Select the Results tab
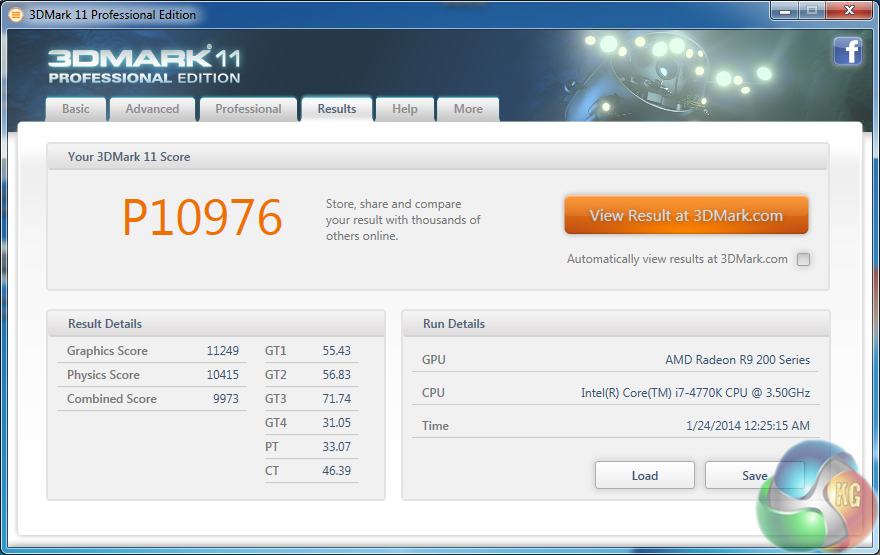880x555 pixels. pyautogui.click(x=337, y=109)
